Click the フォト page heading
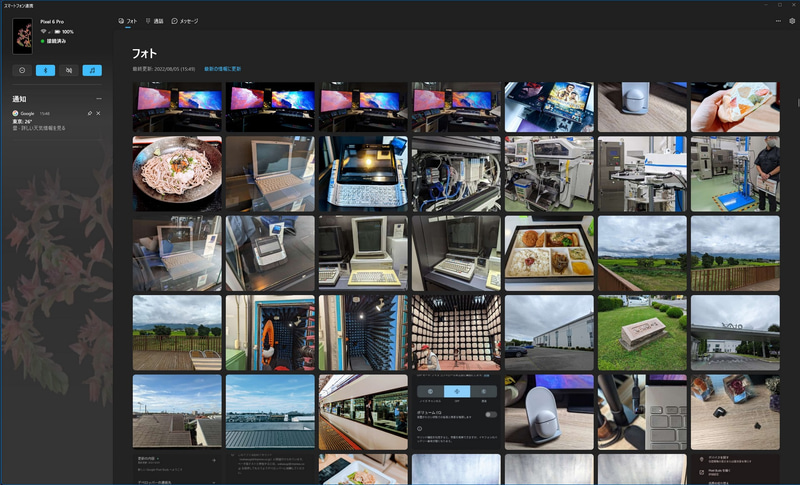 [144, 53]
